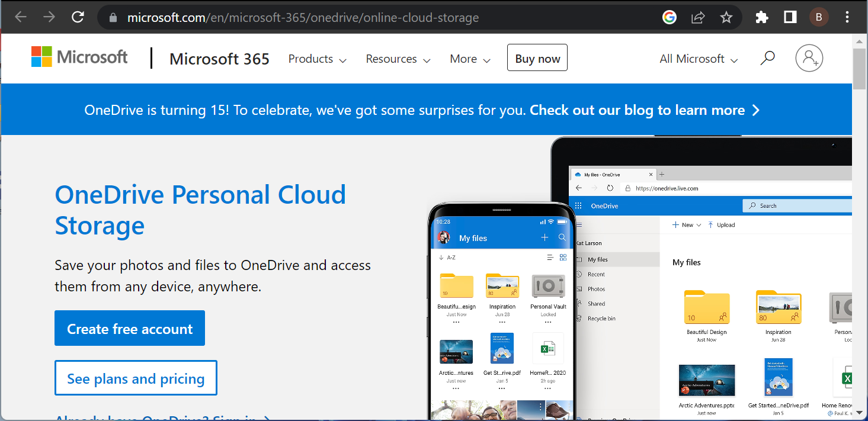
Task: Open the Check out our blog link
Action: pyautogui.click(x=645, y=110)
